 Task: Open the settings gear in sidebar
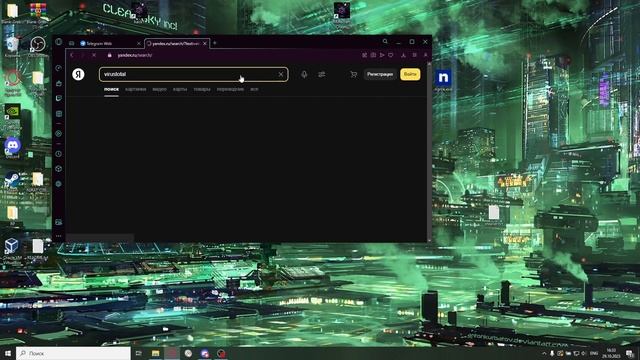coord(59,184)
